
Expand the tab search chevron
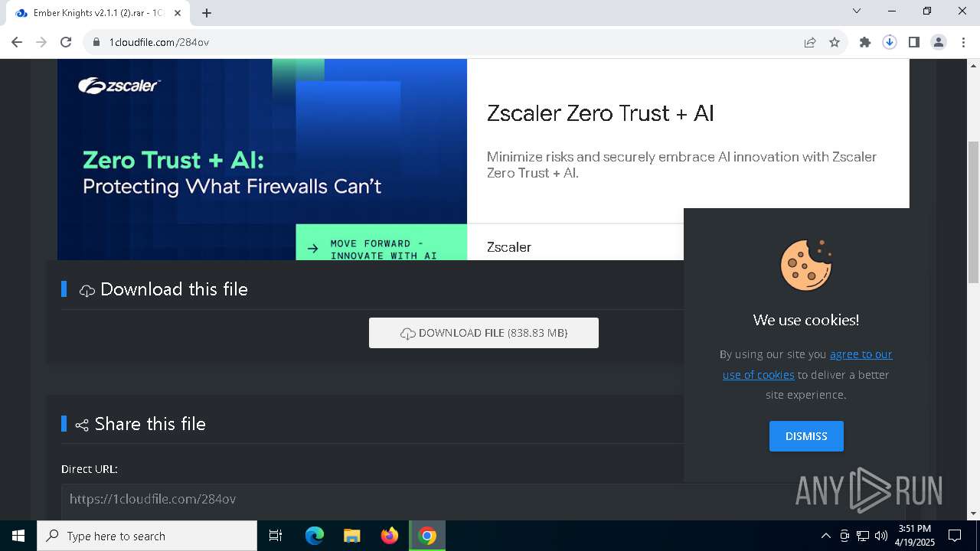(857, 11)
